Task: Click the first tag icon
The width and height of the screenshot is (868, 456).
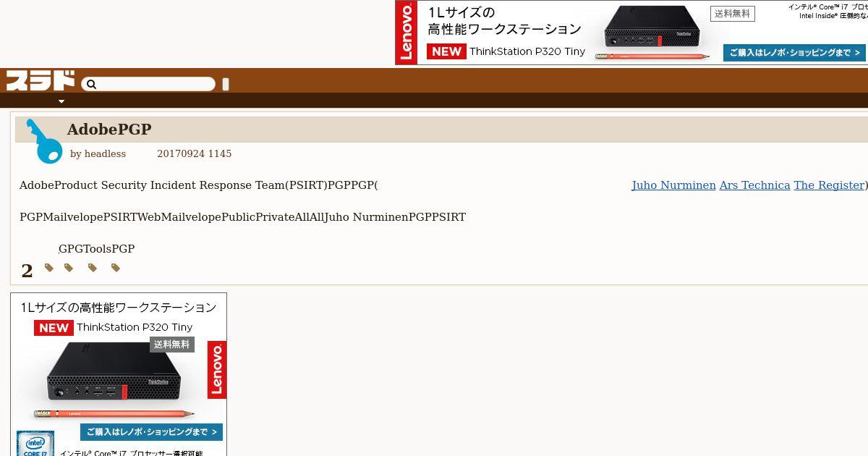Action: [x=49, y=268]
